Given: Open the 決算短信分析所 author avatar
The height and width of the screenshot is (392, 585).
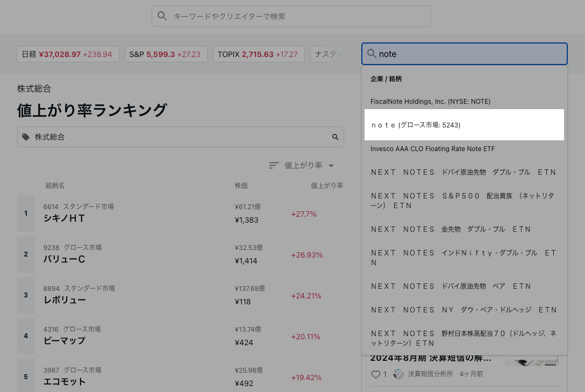Looking at the screenshot, I should pos(398,374).
